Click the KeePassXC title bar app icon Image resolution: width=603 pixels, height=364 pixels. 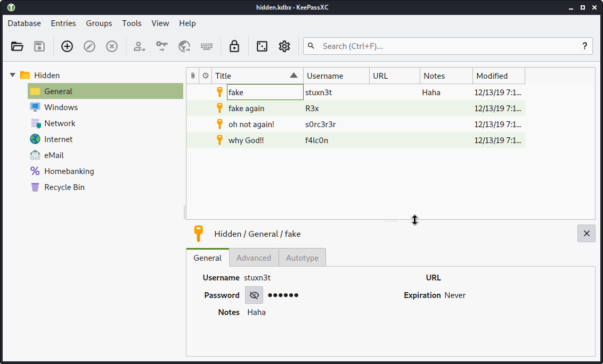(11, 7)
